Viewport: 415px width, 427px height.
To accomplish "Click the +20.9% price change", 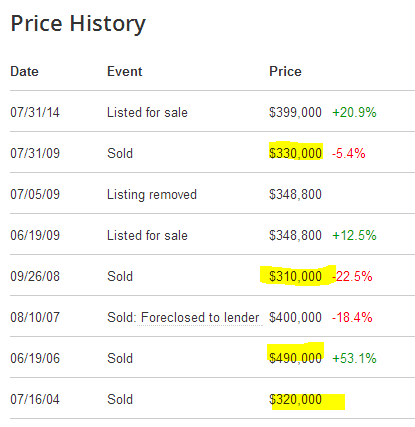I will tap(354, 112).
